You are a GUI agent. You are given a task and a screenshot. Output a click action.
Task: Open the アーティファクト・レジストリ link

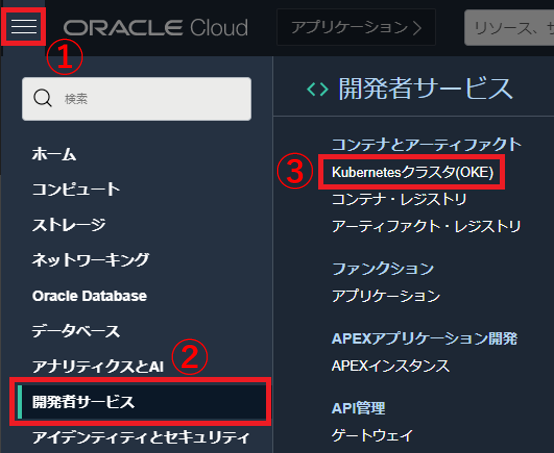point(426,226)
